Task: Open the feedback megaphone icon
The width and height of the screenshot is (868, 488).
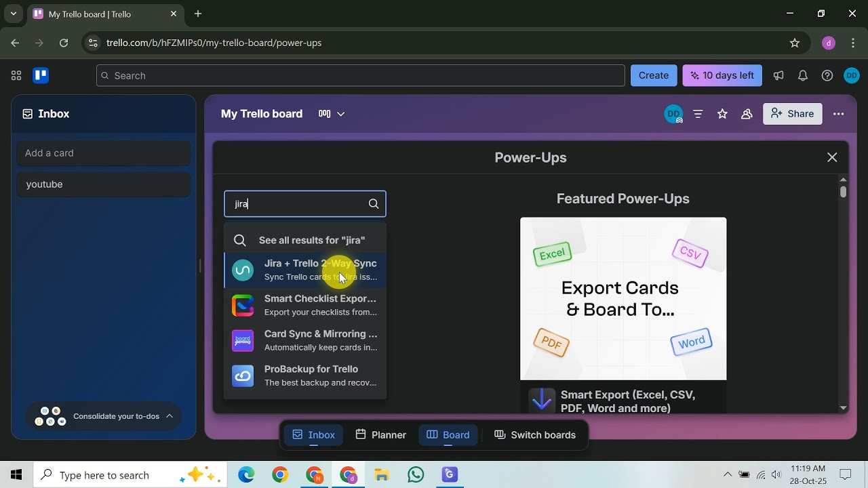Action: 778,75
